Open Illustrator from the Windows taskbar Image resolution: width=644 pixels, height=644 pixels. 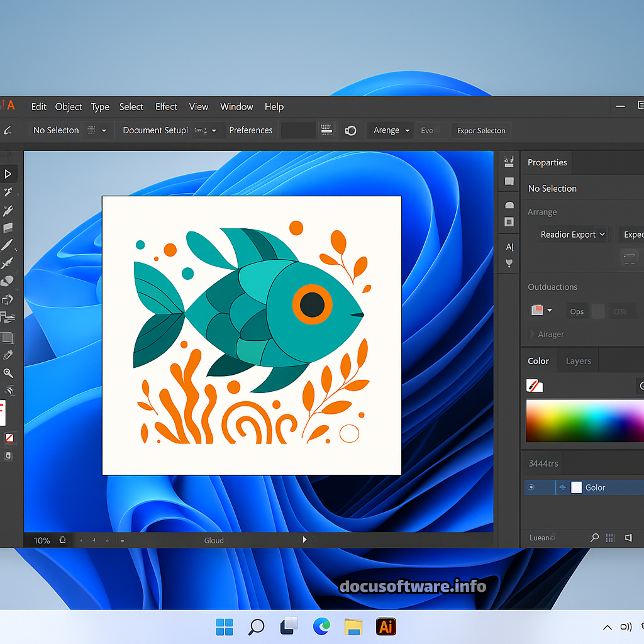(386, 626)
